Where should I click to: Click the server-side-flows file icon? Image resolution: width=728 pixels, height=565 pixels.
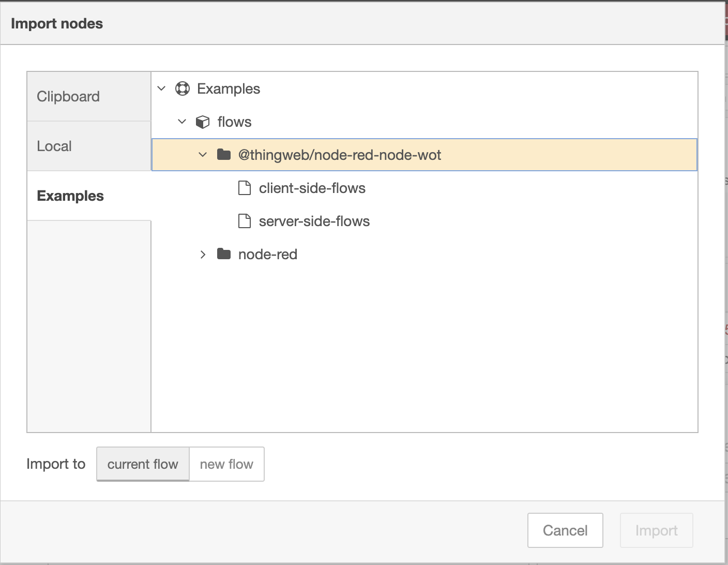[x=245, y=221]
